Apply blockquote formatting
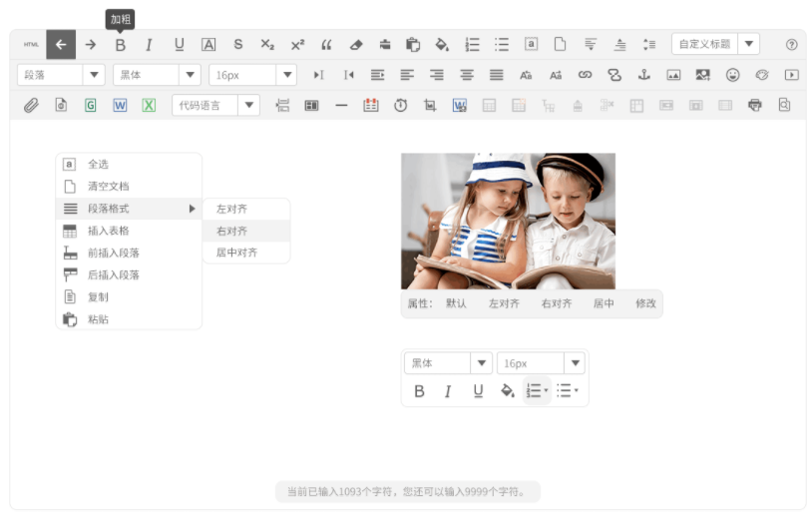The image size is (812, 530). coord(326,45)
